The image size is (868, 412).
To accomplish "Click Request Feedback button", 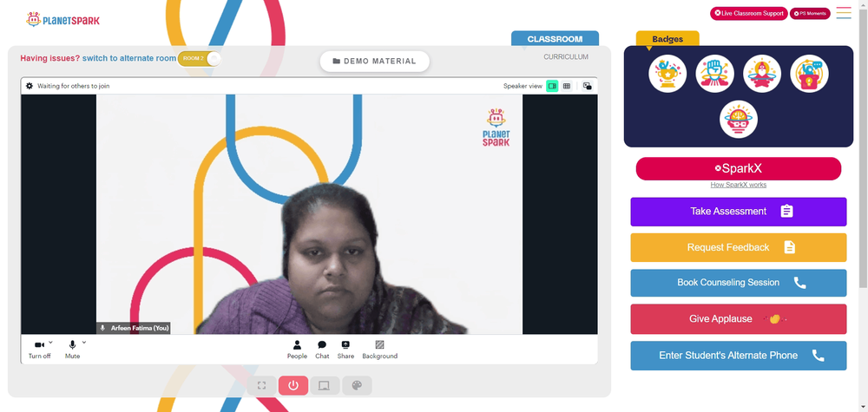I will pos(739,248).
